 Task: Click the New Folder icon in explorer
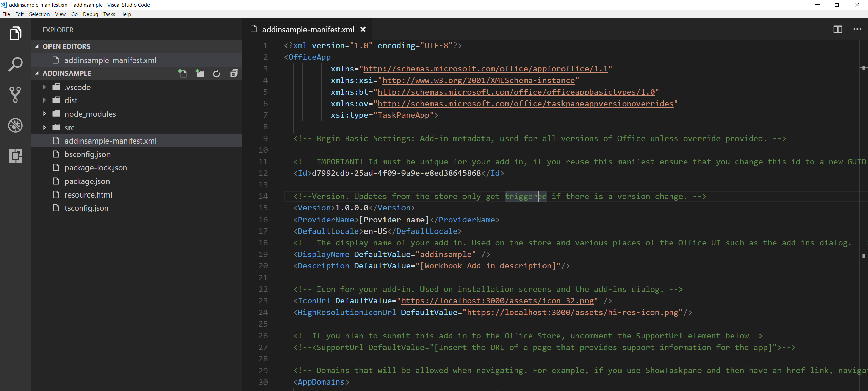pyautogui.click(x=200, y=73)
